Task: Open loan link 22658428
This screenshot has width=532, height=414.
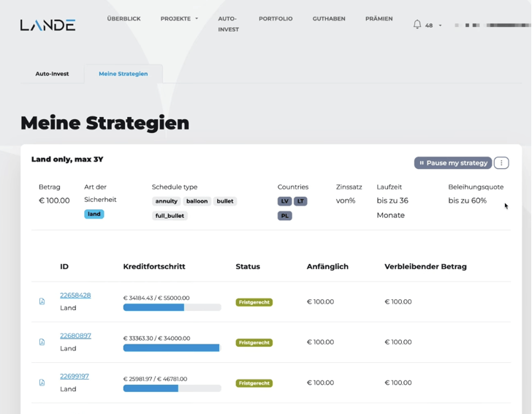Action: click(75, 295)
